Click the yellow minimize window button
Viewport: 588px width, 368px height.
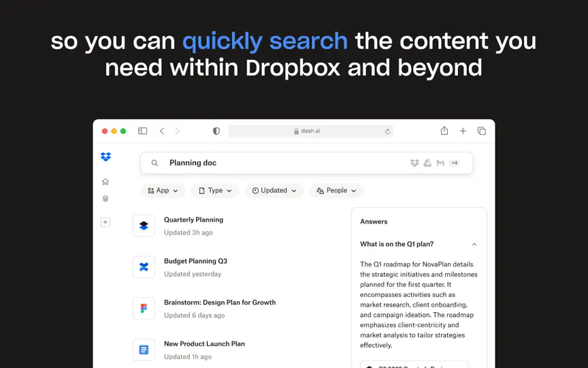point(114,131)
